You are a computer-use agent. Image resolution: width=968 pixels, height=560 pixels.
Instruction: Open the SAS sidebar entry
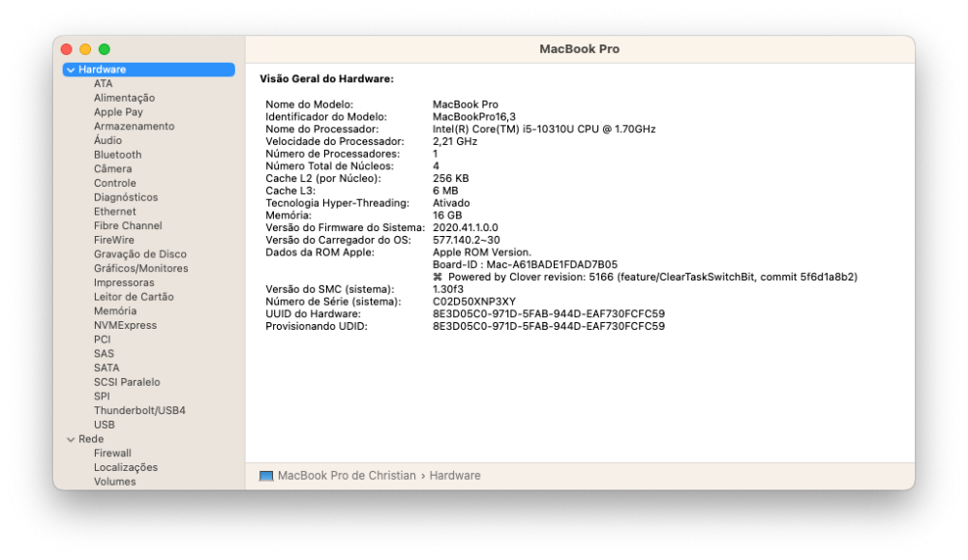pos(104,353)
